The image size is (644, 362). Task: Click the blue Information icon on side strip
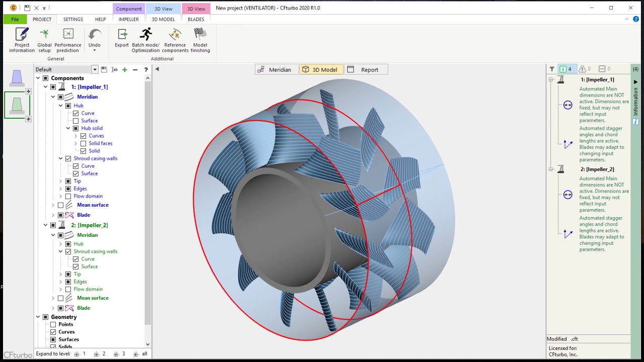635,122
